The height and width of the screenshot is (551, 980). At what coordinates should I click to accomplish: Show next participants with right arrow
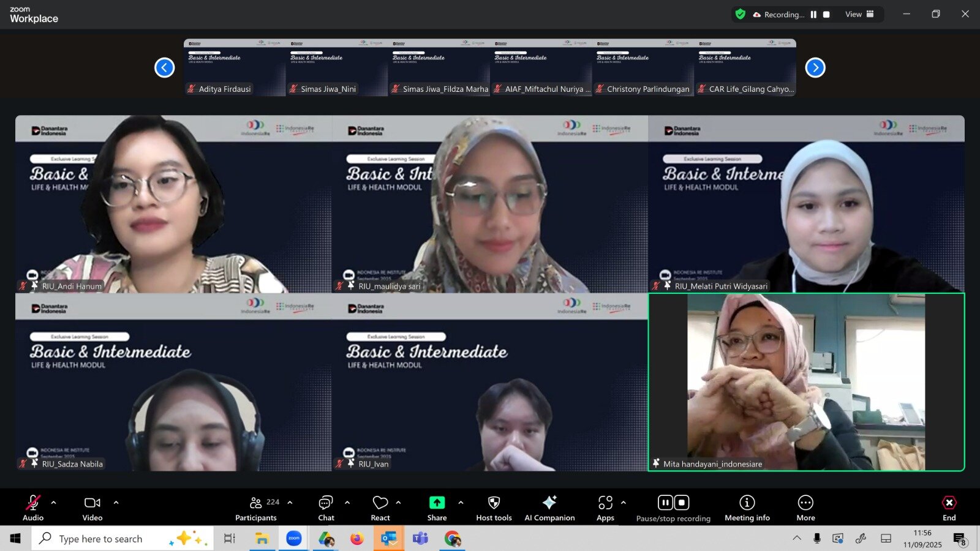pos(815,67)
